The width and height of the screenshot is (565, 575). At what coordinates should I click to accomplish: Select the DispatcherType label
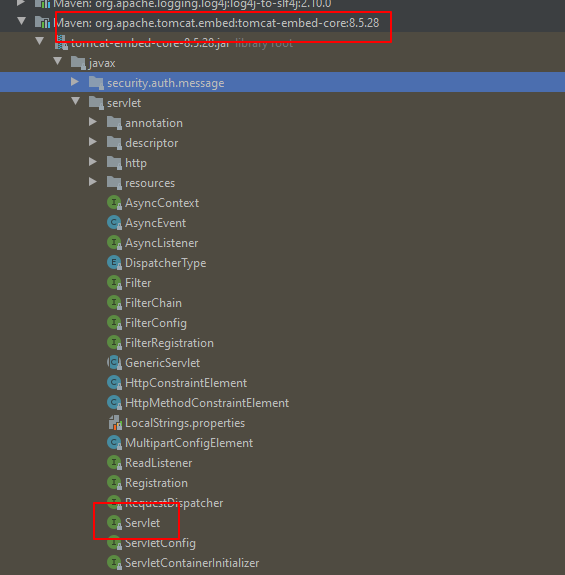(165, 263)
